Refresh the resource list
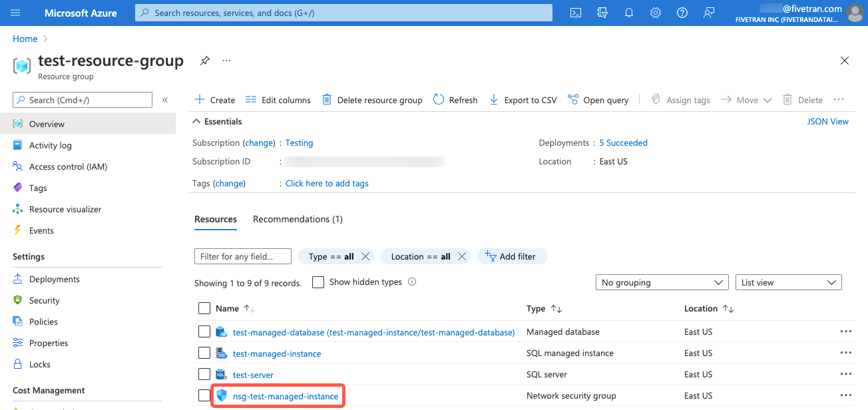The width and height of the screenshot is (868, 410). tap(455, 100)
